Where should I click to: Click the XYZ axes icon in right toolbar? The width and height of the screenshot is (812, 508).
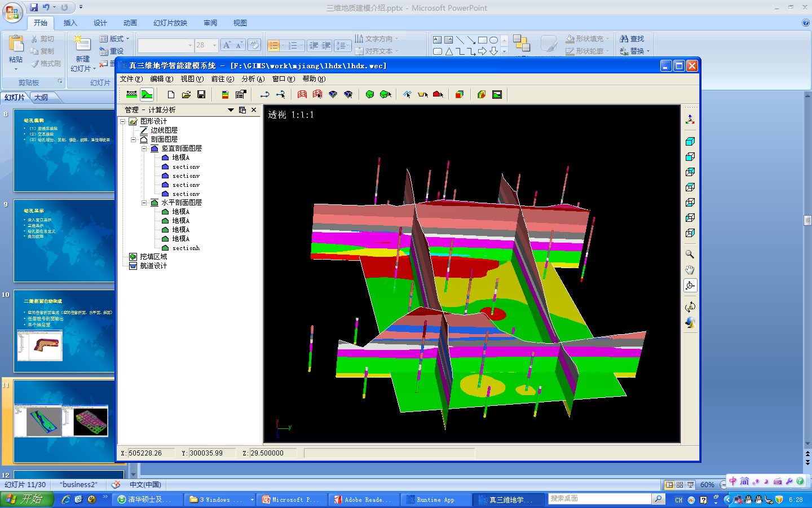point(690,120)
